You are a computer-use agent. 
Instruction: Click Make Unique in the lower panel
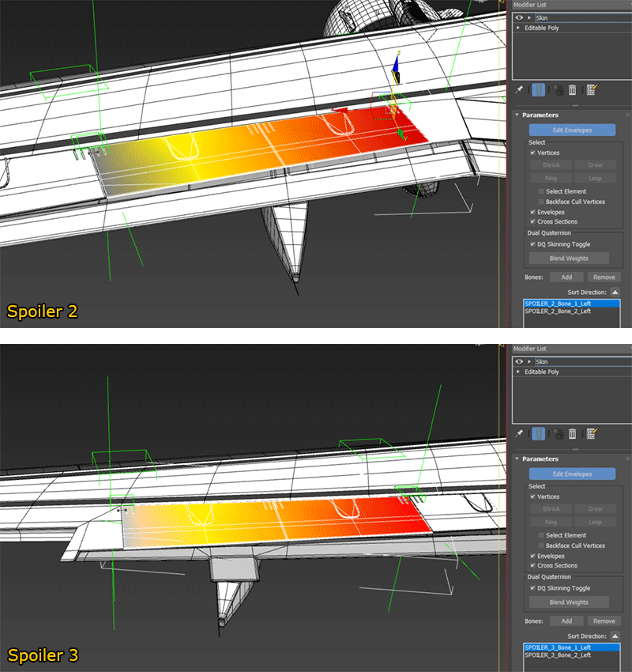558,433
